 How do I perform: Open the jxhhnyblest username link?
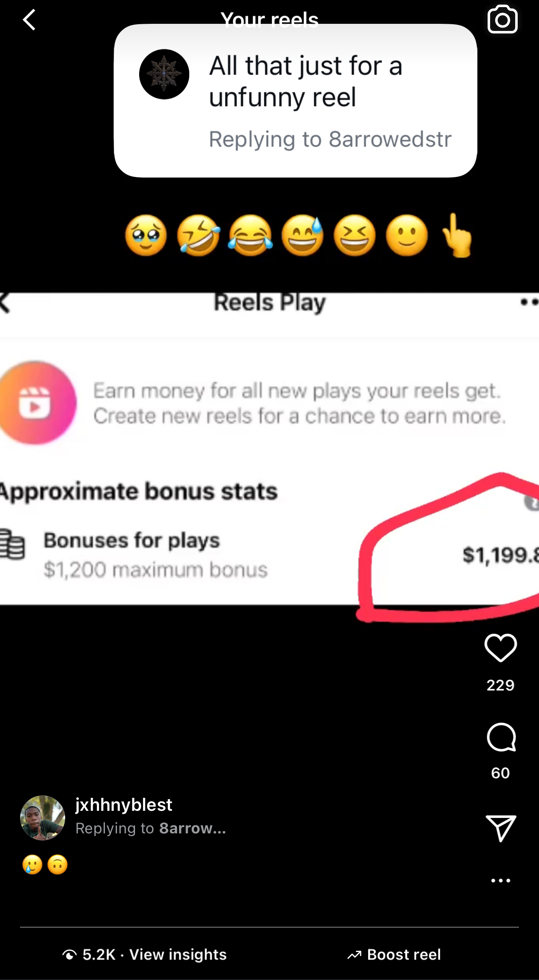(x=124, y=805)
